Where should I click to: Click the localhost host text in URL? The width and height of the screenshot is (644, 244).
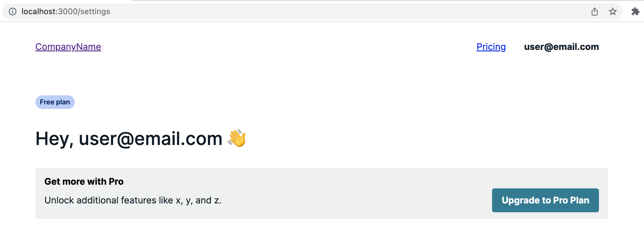(x=38, y=11)
